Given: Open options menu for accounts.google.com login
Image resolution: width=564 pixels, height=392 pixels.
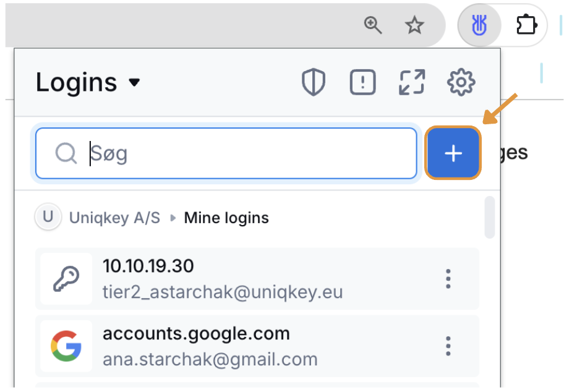Looking at the screenshot, I should pyautogui.click(x=449, y=346).
